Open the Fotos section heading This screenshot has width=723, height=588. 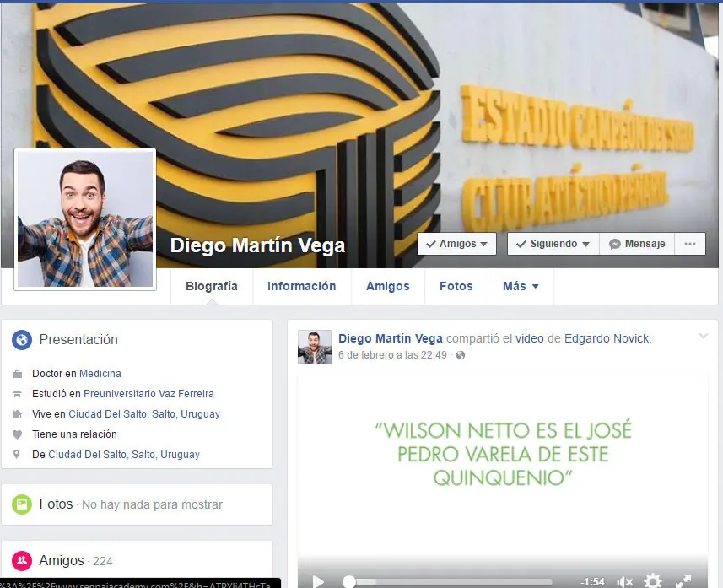[x=56, y=504]
